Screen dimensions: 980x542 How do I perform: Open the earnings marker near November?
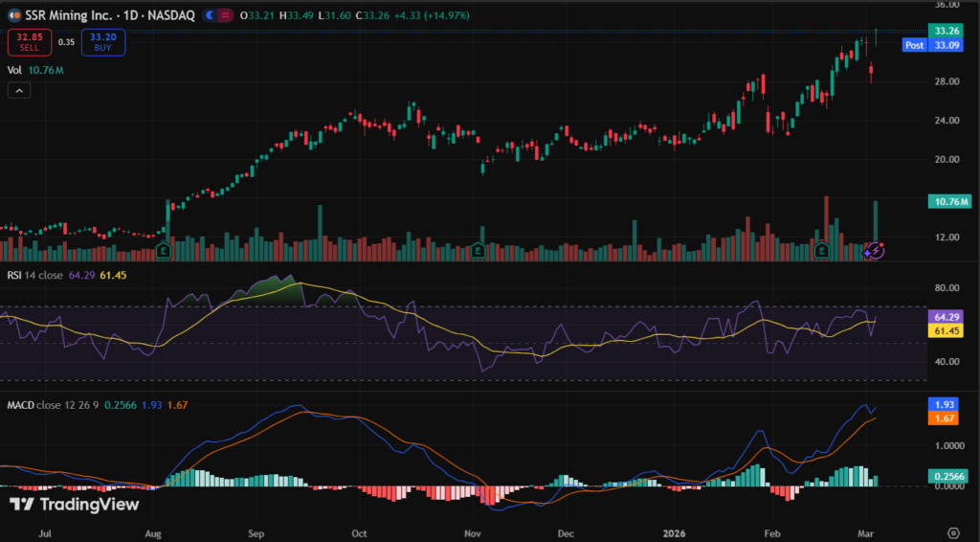pyautogui.click(x=478, y=251)
